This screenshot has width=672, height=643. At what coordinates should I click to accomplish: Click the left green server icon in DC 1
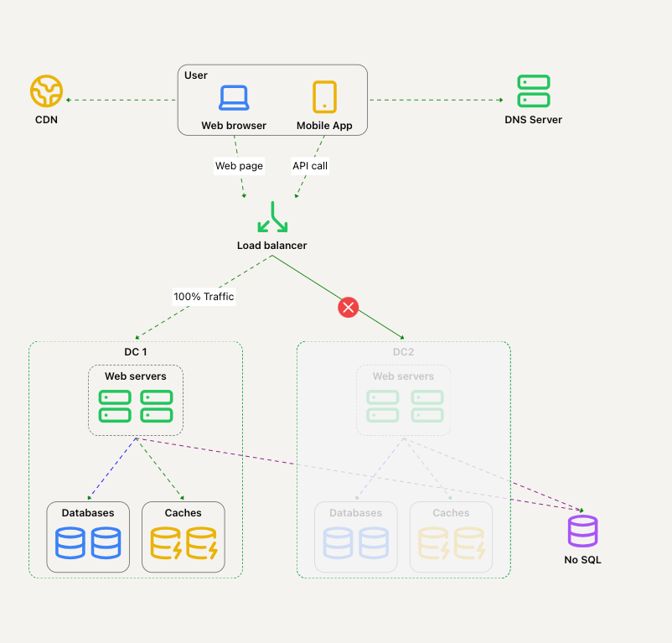(x=115, y=406)
